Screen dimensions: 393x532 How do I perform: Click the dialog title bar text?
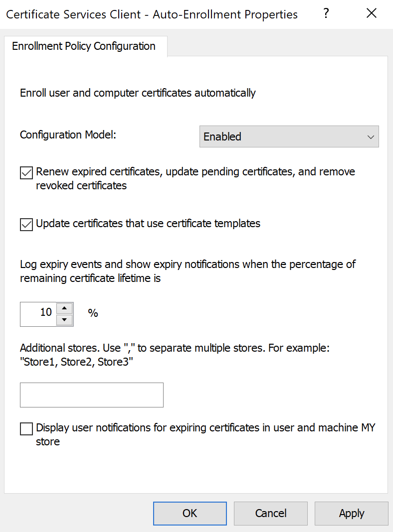[x=152, y=14]
